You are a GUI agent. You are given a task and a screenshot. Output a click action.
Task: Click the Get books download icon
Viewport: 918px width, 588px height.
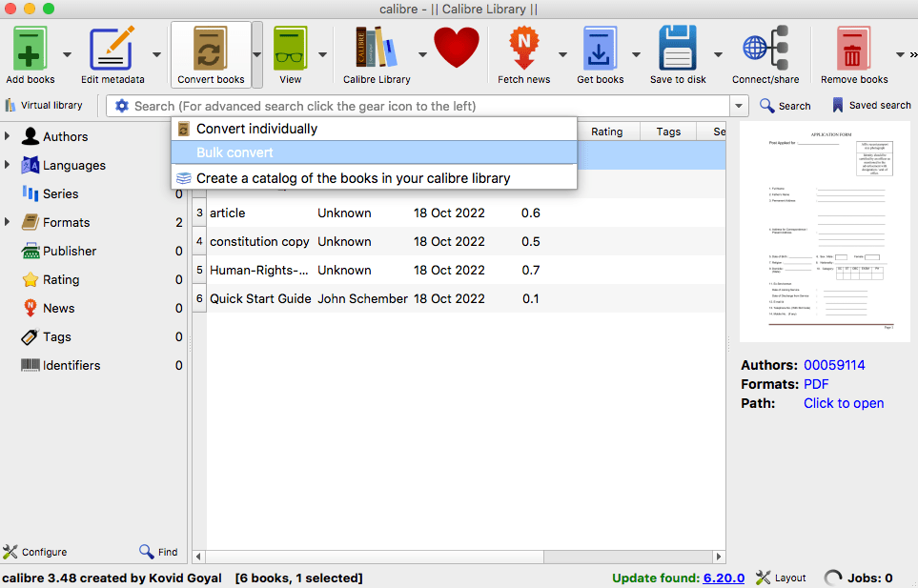pyautogui.click(x=600, y=49)
